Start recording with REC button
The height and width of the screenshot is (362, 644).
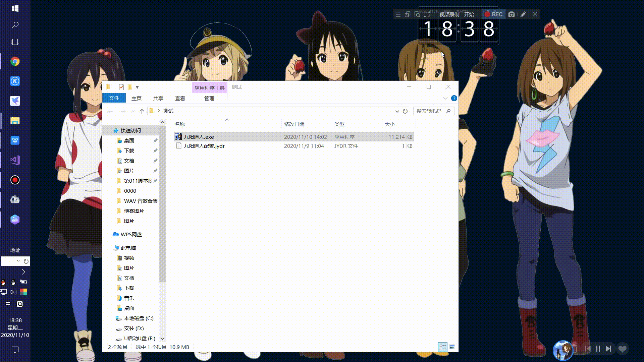[493, 14]
